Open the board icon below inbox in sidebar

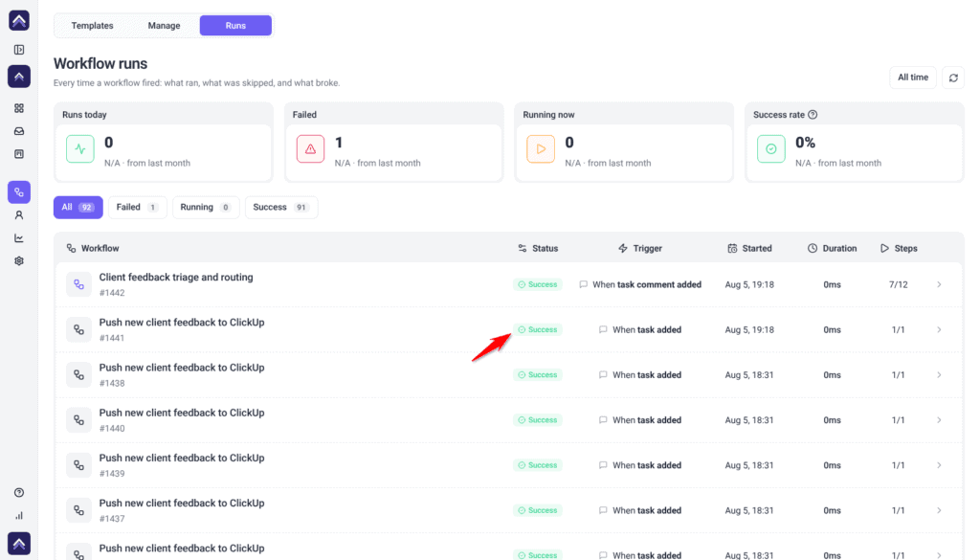click(19, 154)
